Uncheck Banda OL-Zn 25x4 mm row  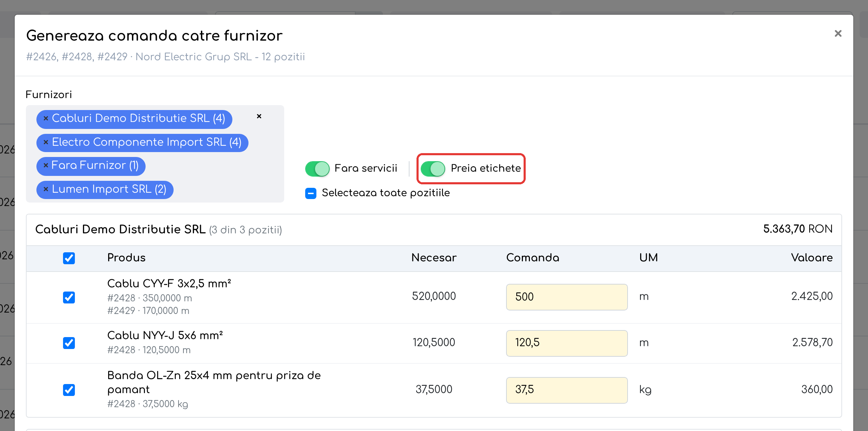point(69,390)
